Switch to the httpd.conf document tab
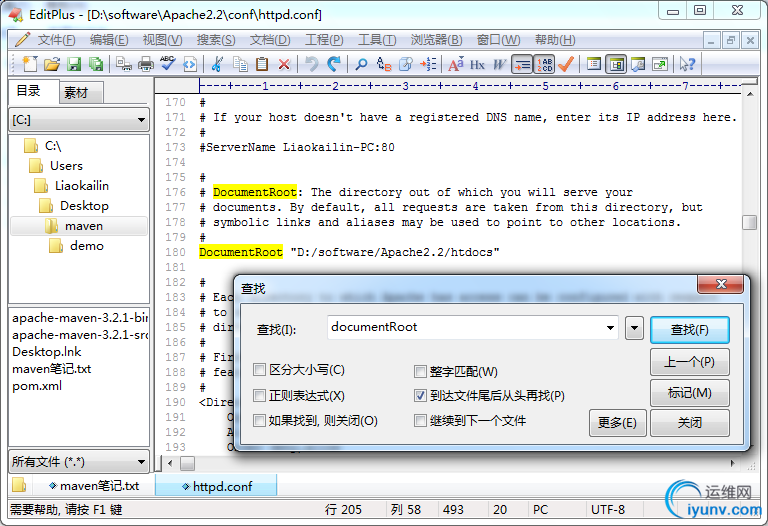 tap(216, 486)
